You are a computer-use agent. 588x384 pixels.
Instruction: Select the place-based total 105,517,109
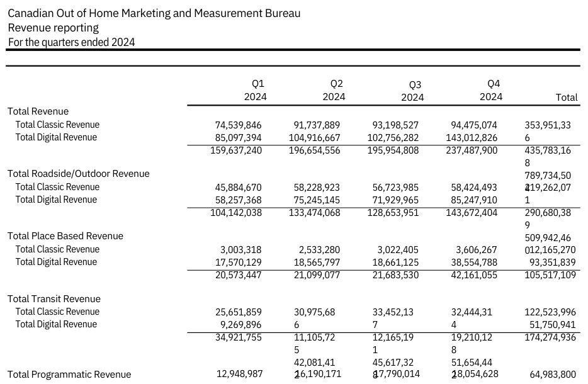pos(550,274)
